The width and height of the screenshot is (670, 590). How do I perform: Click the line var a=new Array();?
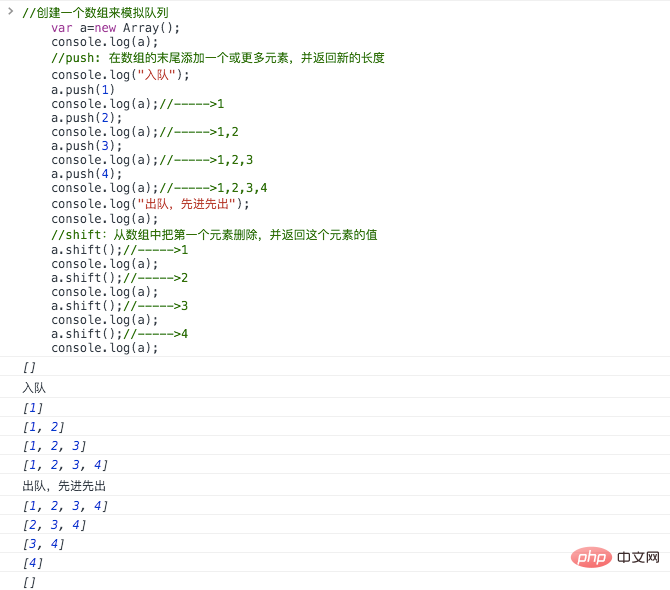pyautogui.click(x=115, y=28)
